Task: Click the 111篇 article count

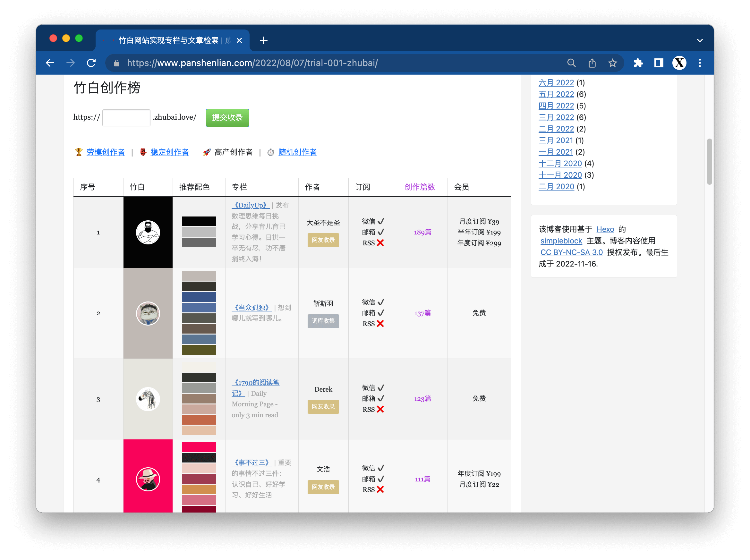Action: pos(422,479)
